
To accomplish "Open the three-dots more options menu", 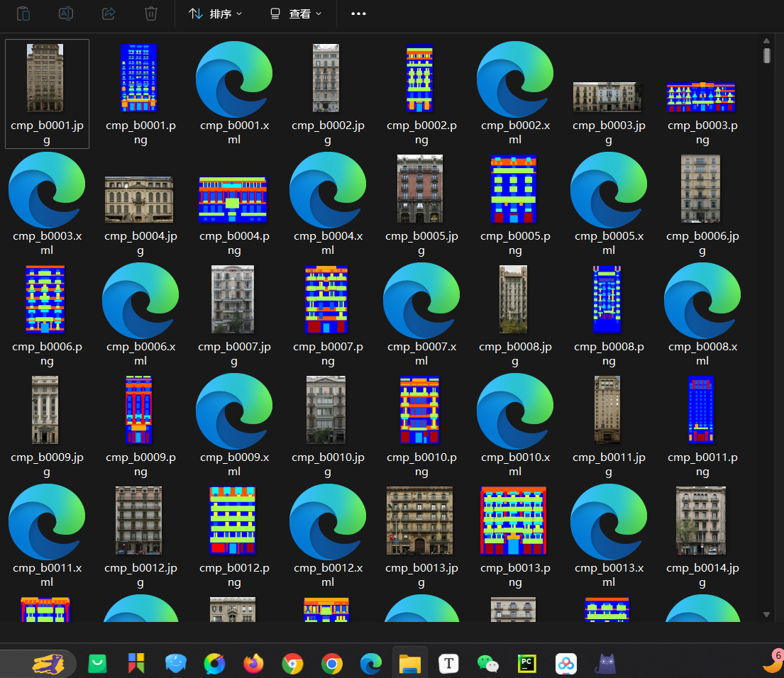I will (x=358, y=13).
